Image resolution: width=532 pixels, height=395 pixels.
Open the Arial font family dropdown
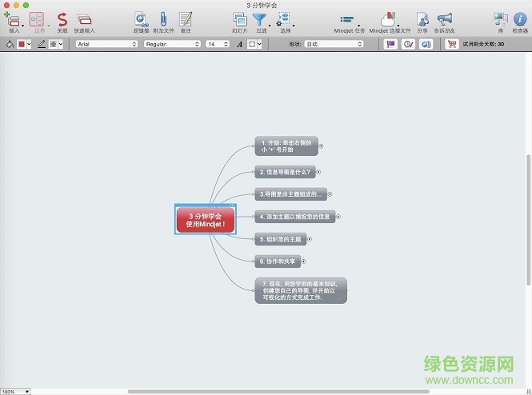106,44
